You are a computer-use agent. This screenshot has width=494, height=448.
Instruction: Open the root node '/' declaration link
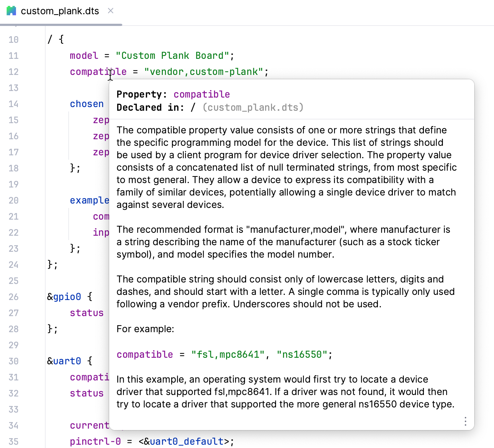(x=193, y=107)
